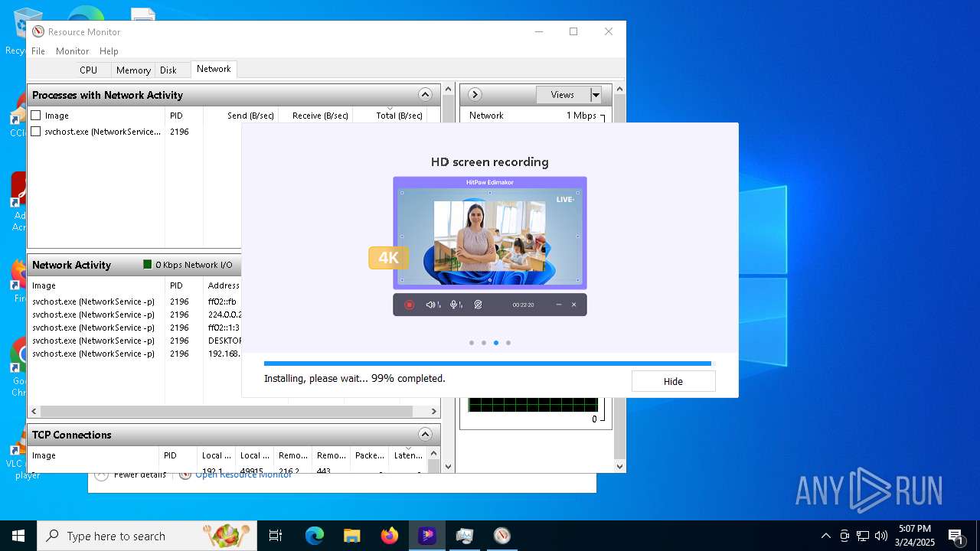Open the notification center
Viewport: 980px width, 551px height.
tap(957, 536)
